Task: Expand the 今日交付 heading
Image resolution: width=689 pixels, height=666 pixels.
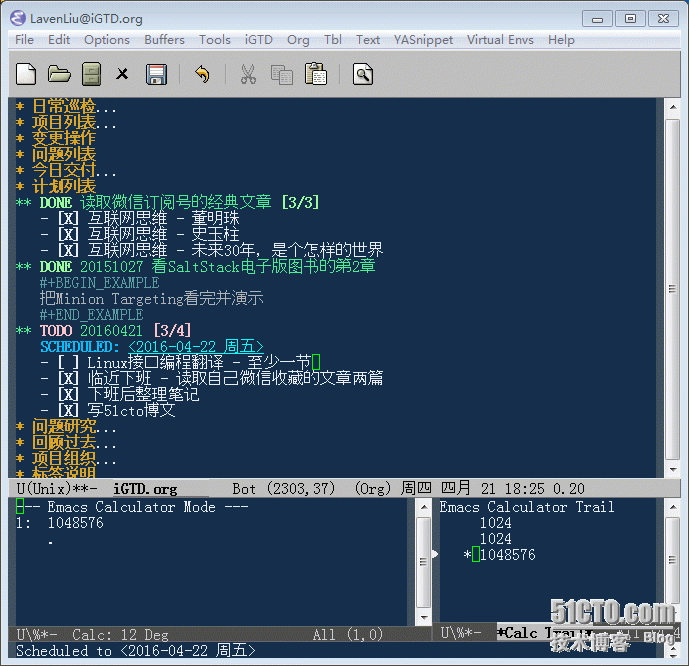Action: (64, 170)
